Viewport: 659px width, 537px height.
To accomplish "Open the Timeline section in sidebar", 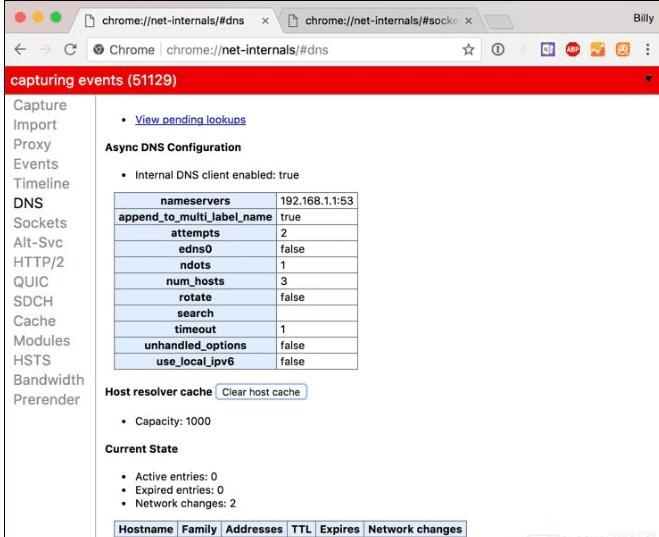I will coord(41,184).
